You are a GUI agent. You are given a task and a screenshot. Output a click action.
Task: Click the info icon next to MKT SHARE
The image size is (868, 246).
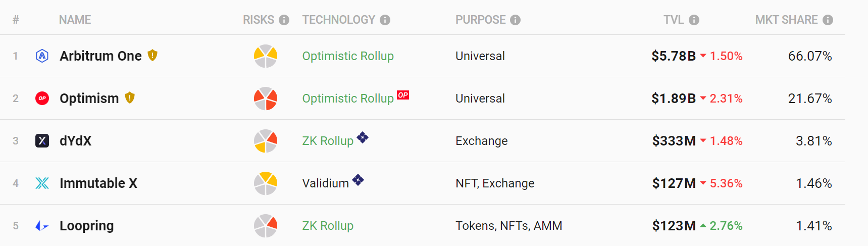(828, 20)
